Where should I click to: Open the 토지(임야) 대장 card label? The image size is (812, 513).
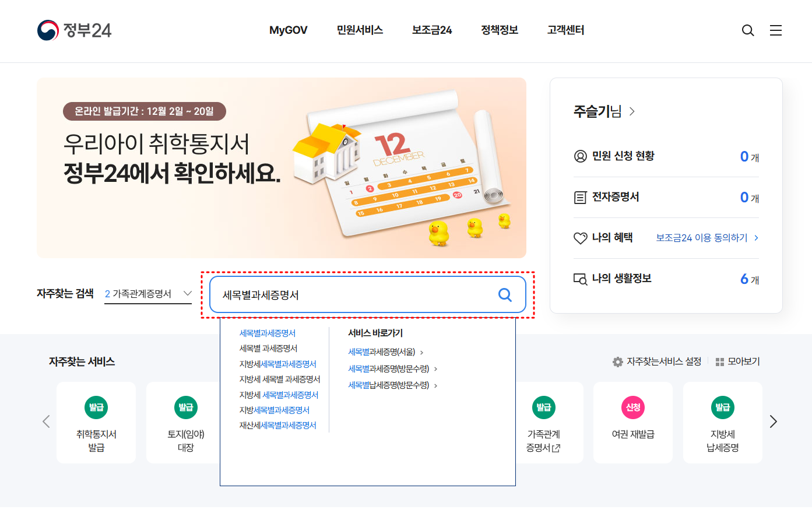point(186,441)
